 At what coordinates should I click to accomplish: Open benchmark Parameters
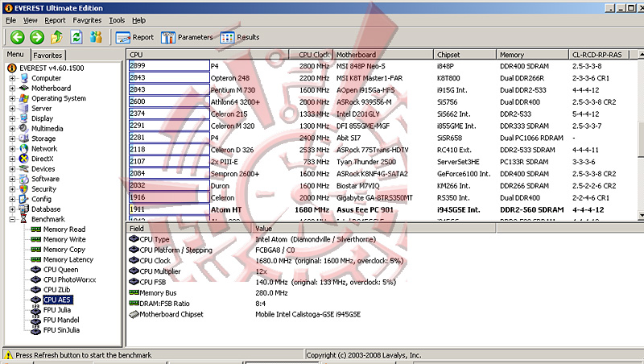tap(187, 37)
